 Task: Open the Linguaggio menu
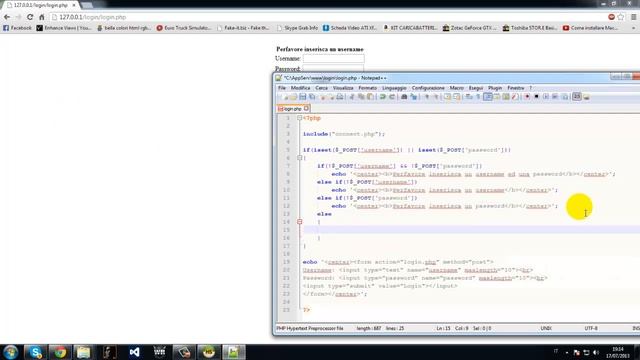click(394, 88)
